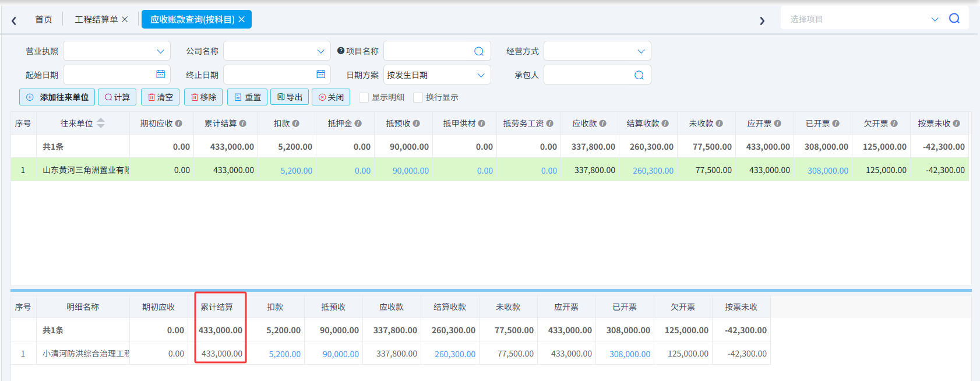Switch to the 工程结算单 tab
This screenshot has width=980, height=381.
(96, 19)
